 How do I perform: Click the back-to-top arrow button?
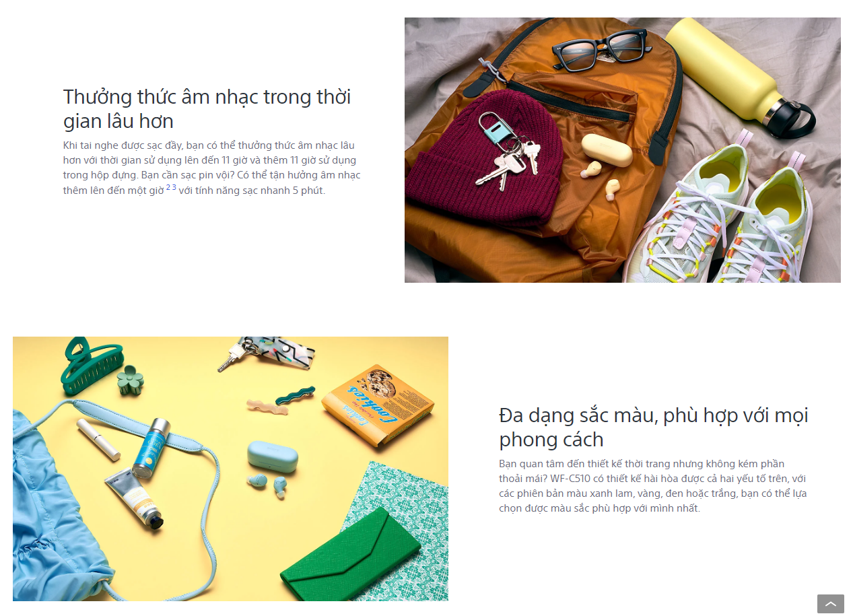point(830,604)
